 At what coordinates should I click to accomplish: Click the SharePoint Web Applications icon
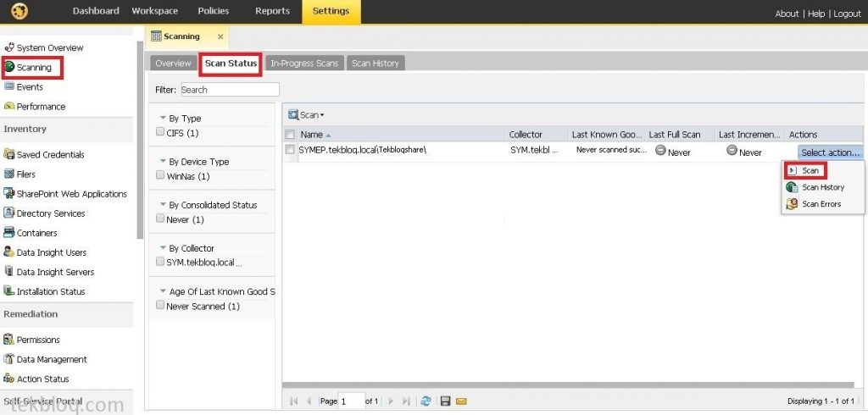tap(8, 193)
